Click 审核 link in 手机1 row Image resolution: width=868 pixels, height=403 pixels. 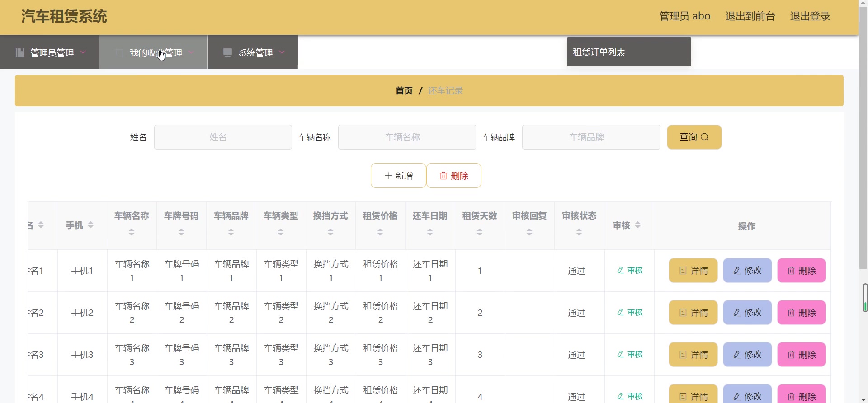[630, 270]
